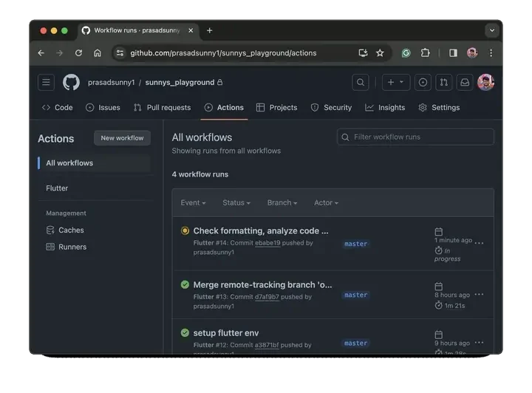This screenshot has width=532, height=393.
Task: Click the Runners server icon
Action: point(50,247)
